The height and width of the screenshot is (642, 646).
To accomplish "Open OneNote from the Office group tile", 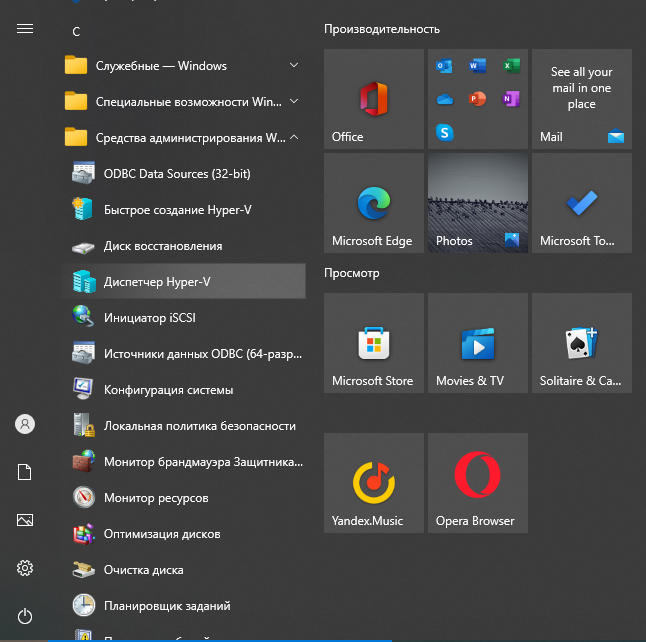I will click(511, 99).
